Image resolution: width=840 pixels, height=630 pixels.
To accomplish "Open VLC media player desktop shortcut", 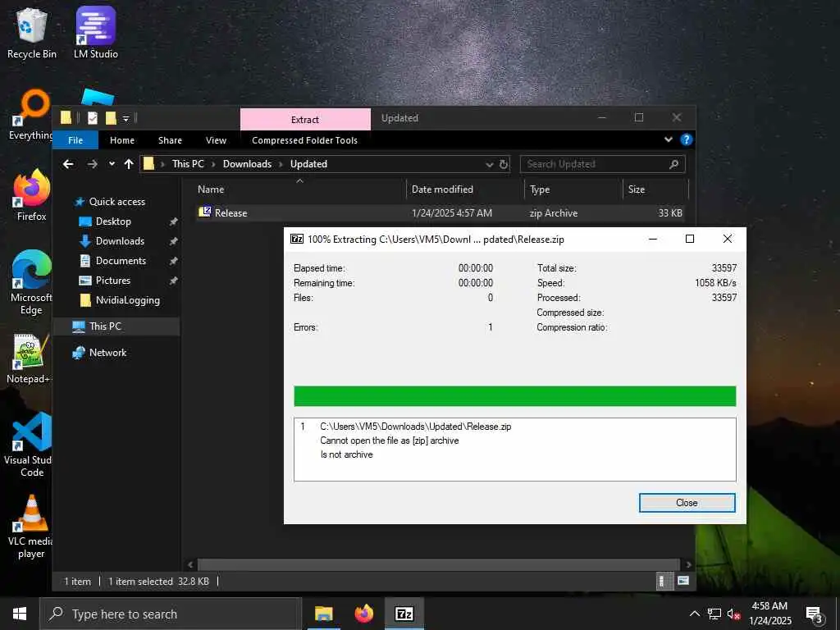I will (x=31, y=527).
